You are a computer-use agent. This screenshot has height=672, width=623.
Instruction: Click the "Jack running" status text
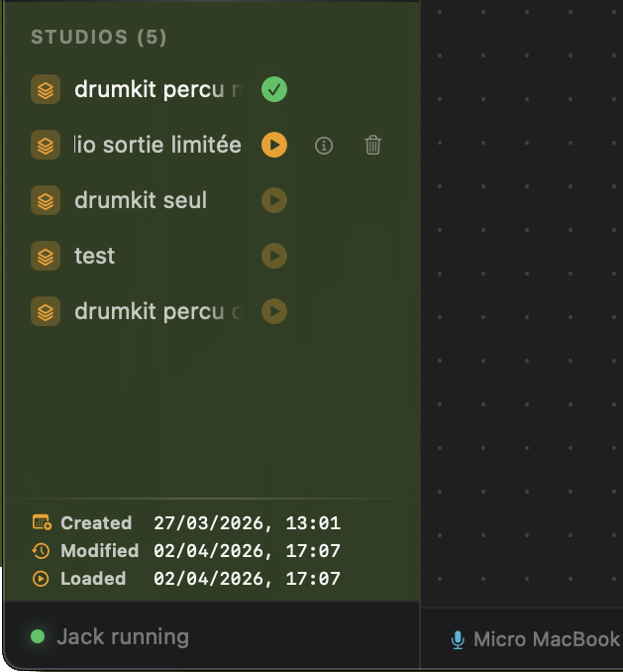pyautogui.click(x=123, y=636)
